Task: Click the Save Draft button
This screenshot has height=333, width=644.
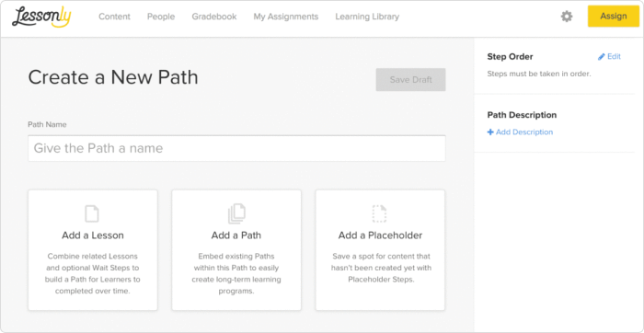Action: [x=410, y=80]
